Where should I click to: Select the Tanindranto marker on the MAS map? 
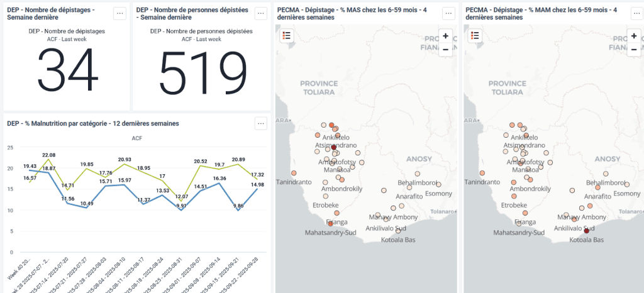coord(294,174)
